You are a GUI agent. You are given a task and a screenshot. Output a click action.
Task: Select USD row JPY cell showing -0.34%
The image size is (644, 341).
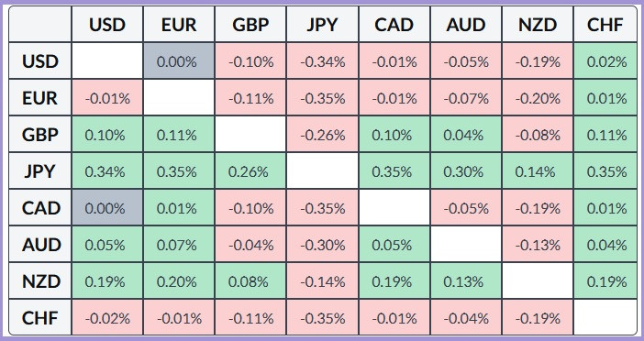click(x=322, y=61)
